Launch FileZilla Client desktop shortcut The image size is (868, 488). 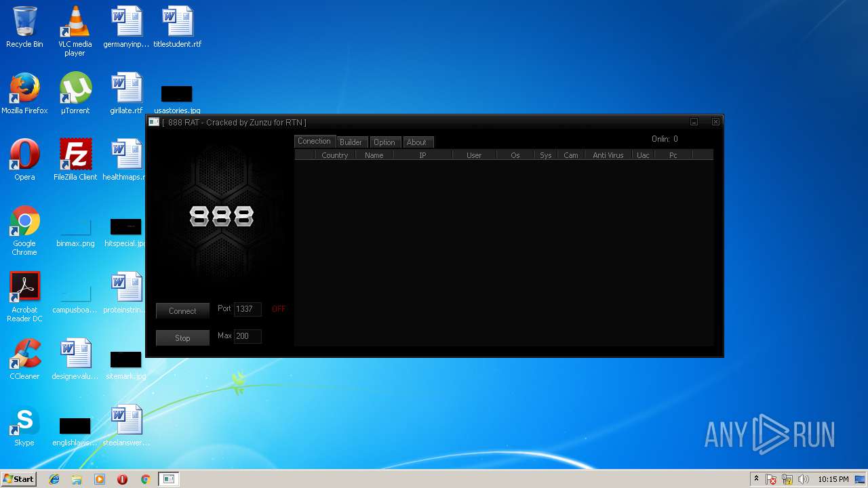tap(75, 160)
